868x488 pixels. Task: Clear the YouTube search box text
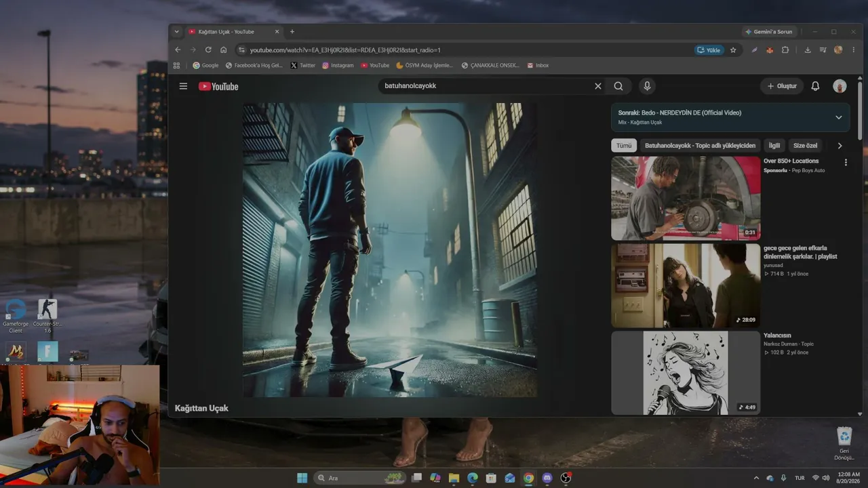click(598, 86)
